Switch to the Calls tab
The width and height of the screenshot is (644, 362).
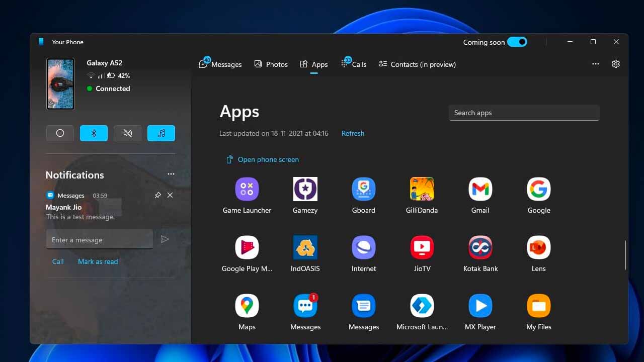[x=354, y=64]
